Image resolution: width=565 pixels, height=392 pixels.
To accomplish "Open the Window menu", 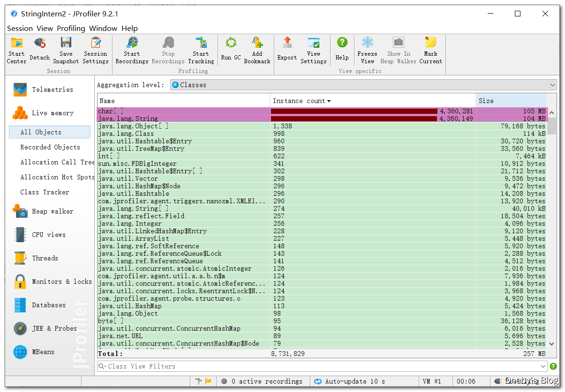I will tap(103, 28).
